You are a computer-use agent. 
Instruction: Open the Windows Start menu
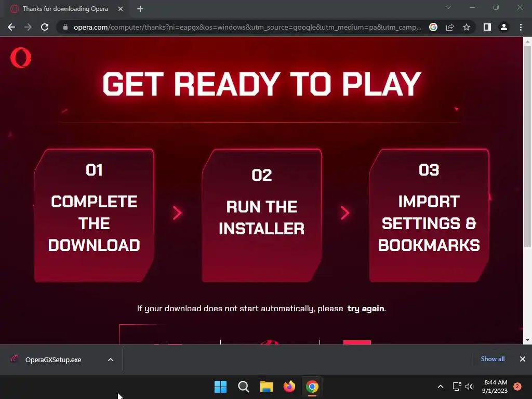pyautogui.click(x=220, y=387)
